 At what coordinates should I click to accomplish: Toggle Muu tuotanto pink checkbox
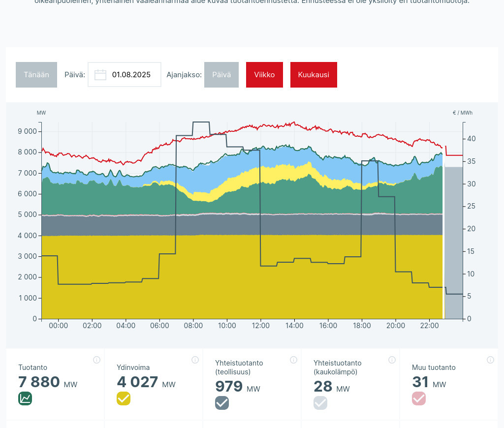[x=419, y=398]
